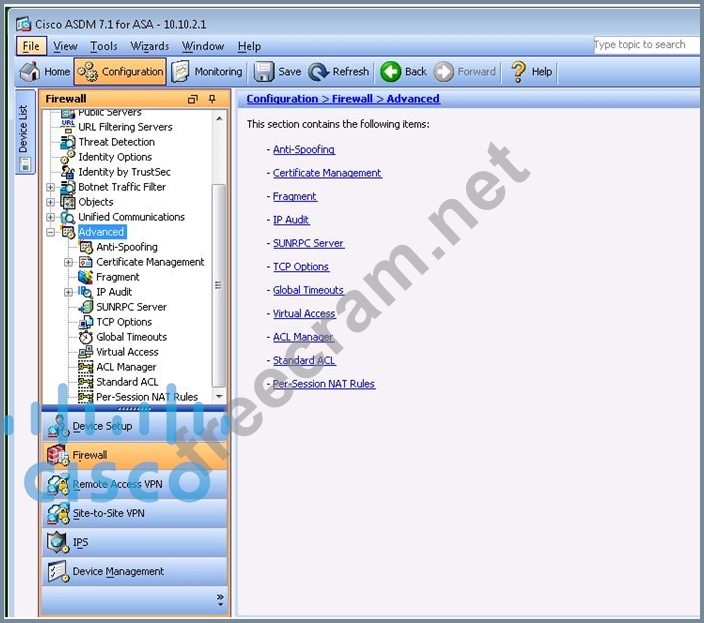Collapse the Advanced tree node
704x623 pixels.
tap(51, 232)
